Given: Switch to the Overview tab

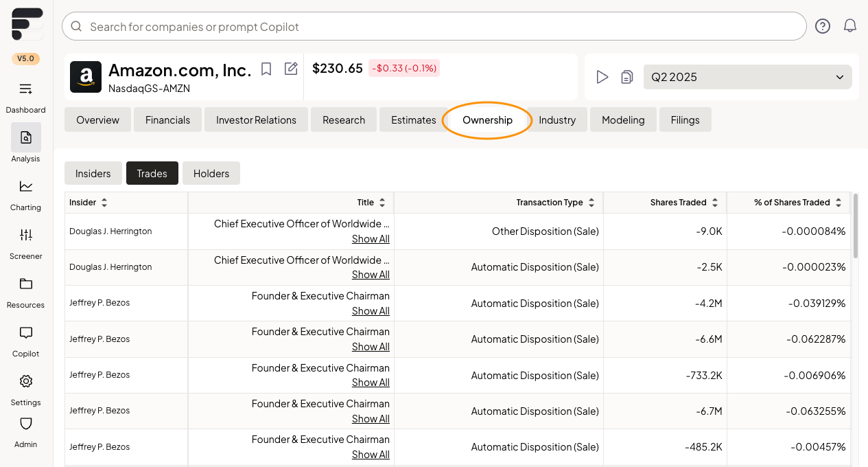Looking at the screenshot, I should (97, 119).
